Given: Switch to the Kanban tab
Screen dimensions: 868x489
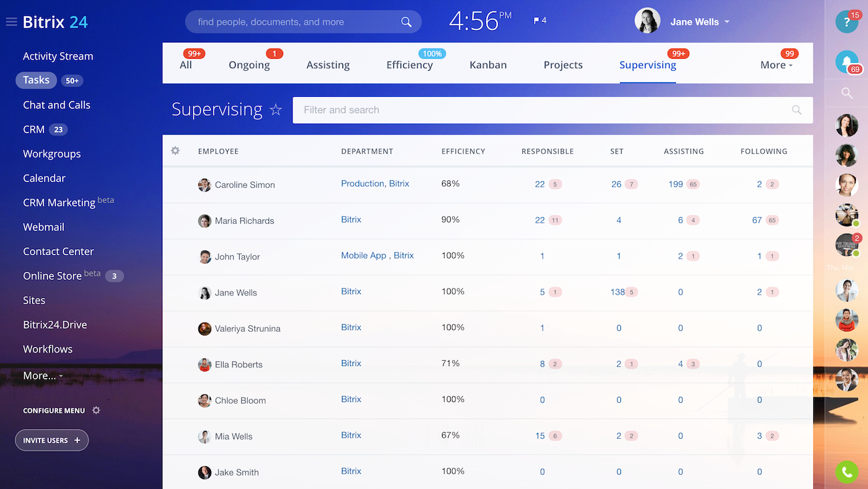Looking at the screenshot, I should pyautogui.click(x=488, y=65).
